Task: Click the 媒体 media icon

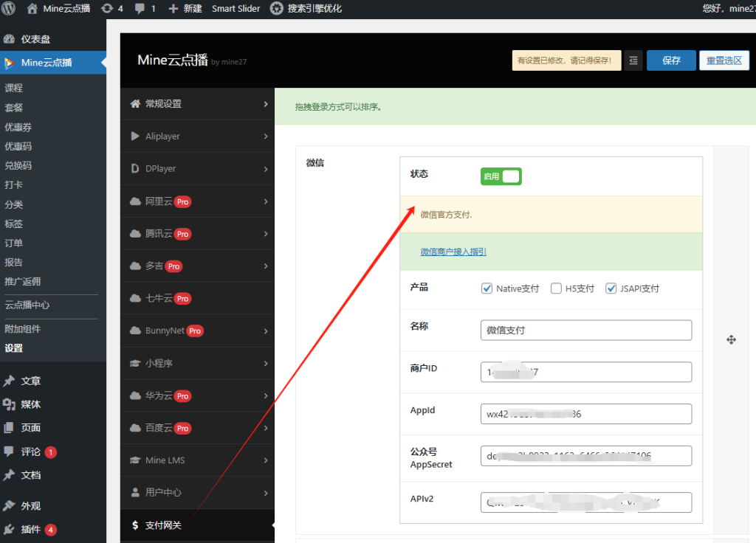Action: point(9,404)
